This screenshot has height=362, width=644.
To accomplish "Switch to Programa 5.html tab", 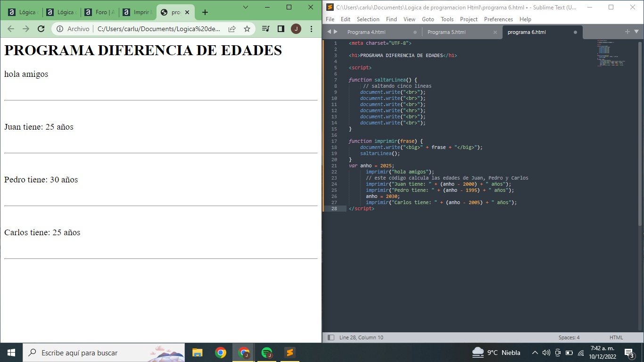I will pyautogui.click(x=446, y=32).
